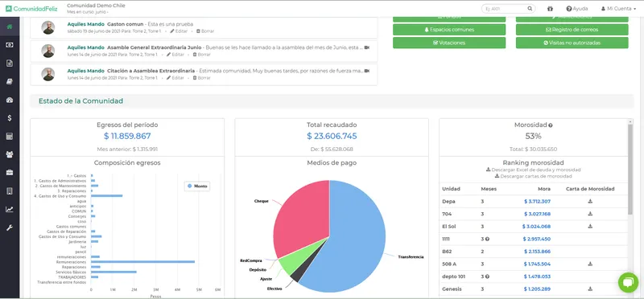Open the users group icon in sidebar
This screenshot has width=644, height=299.
[x=9, y=154]
